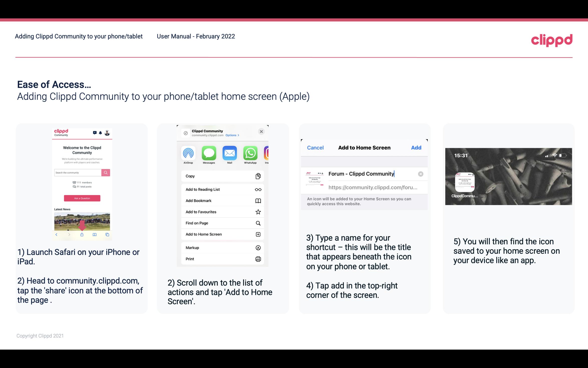Viewport: 588px width, 368px height.
Task: Tap the Cancel button on home screen dialog
Action: 315,147
